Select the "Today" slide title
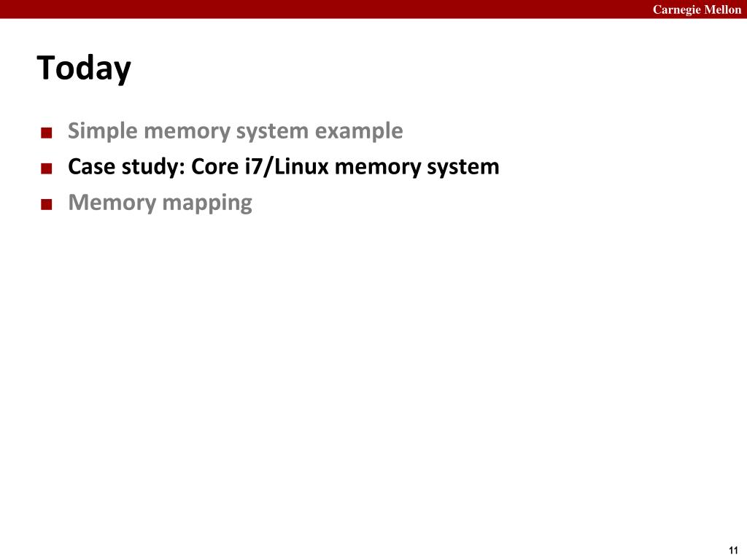The width and height of the screenshot is (747, 560). pos(84,69)
